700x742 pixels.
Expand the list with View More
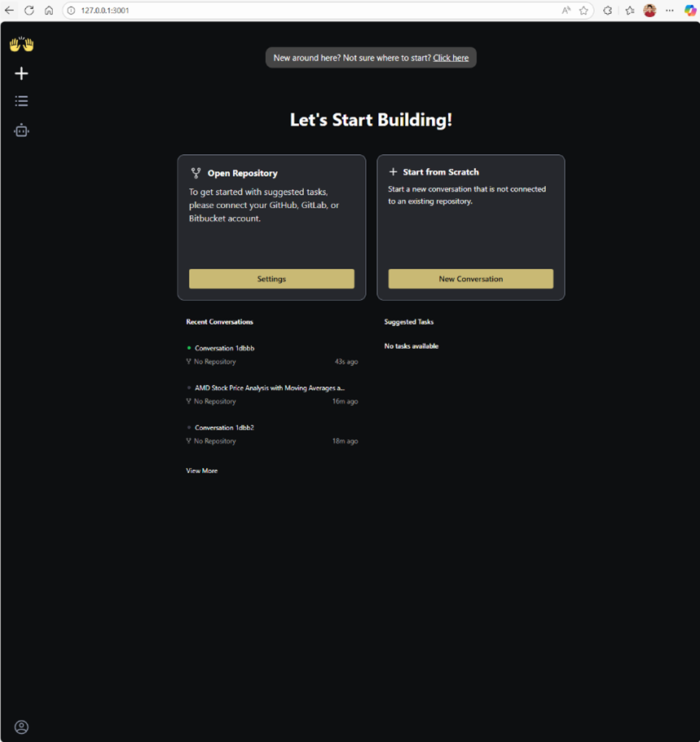201,470
